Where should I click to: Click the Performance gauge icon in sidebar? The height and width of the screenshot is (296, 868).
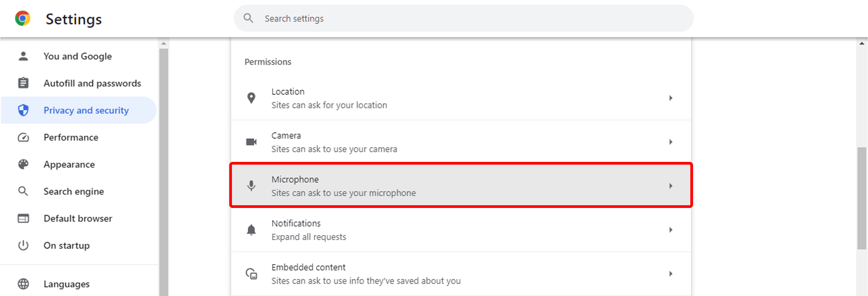(23, 137)
